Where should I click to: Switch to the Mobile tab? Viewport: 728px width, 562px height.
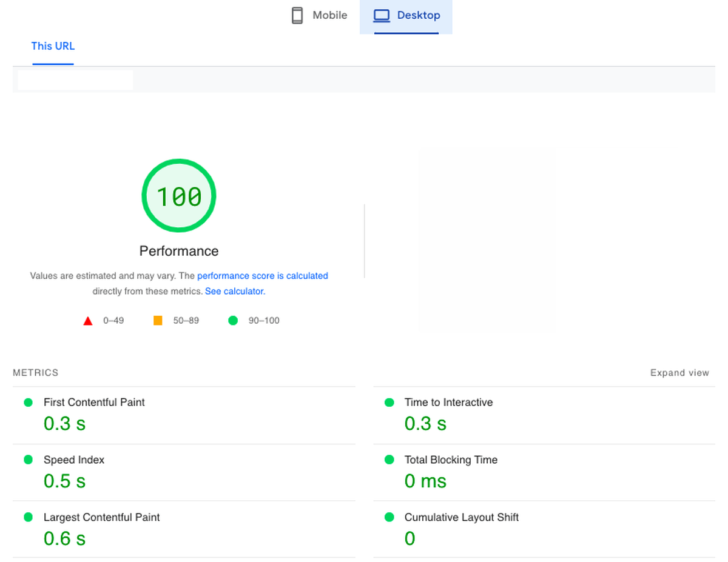(x=318, y=15)
